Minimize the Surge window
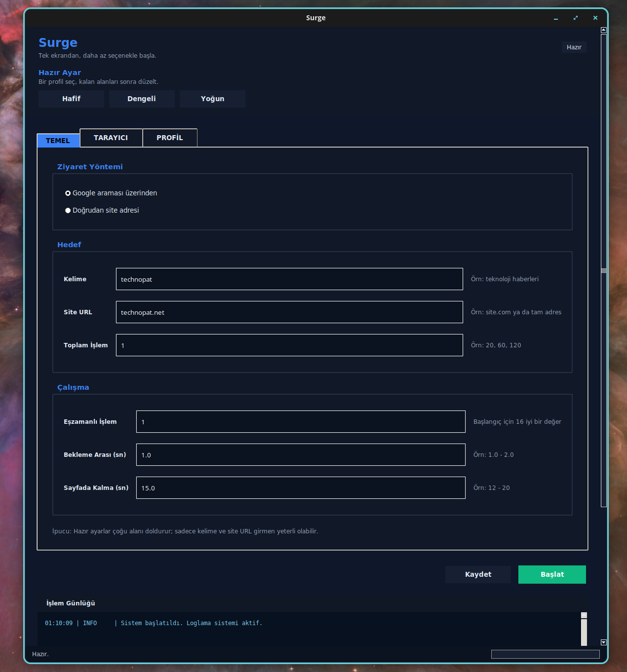The image size is (627, 672). (556, 18)
